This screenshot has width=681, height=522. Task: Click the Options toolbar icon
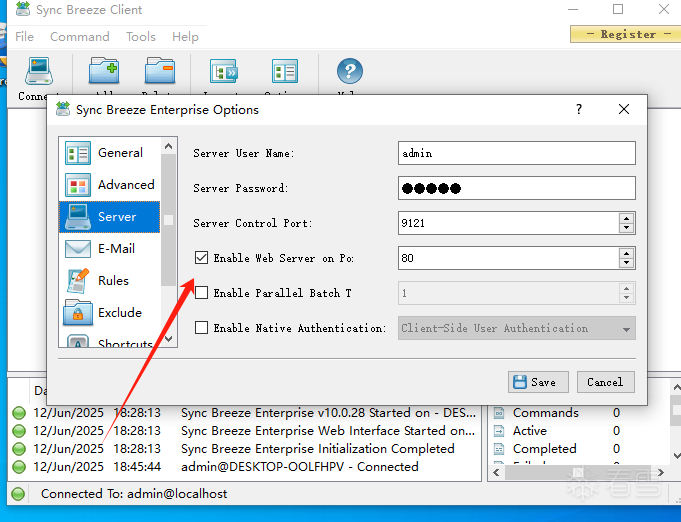(285, 71)
